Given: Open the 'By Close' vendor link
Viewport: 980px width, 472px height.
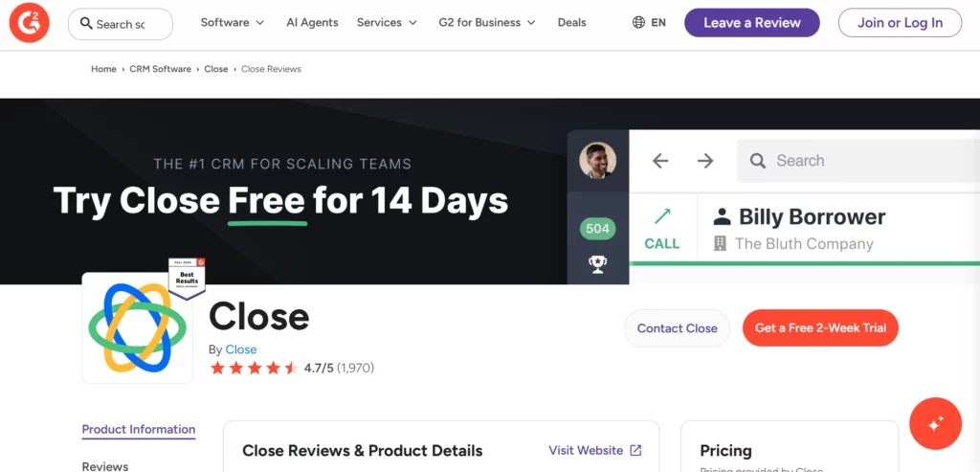Looking at the screenshot, I should pos(240,349).
